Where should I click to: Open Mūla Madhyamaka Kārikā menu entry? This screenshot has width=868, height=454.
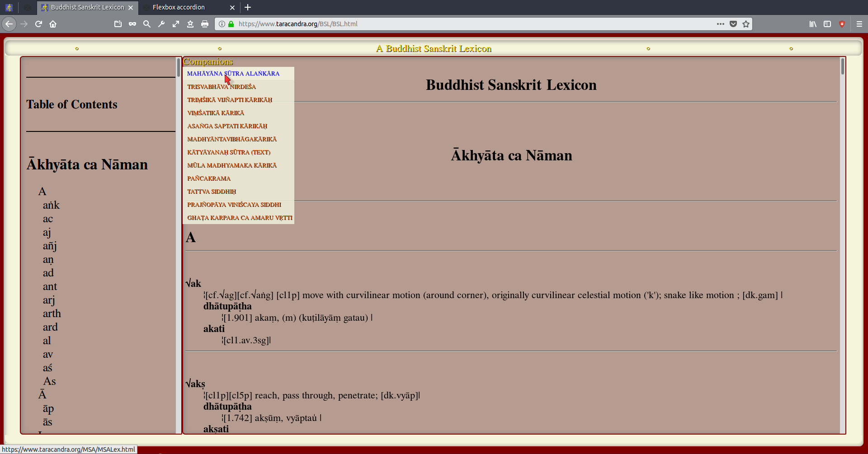tap(232, 165)
